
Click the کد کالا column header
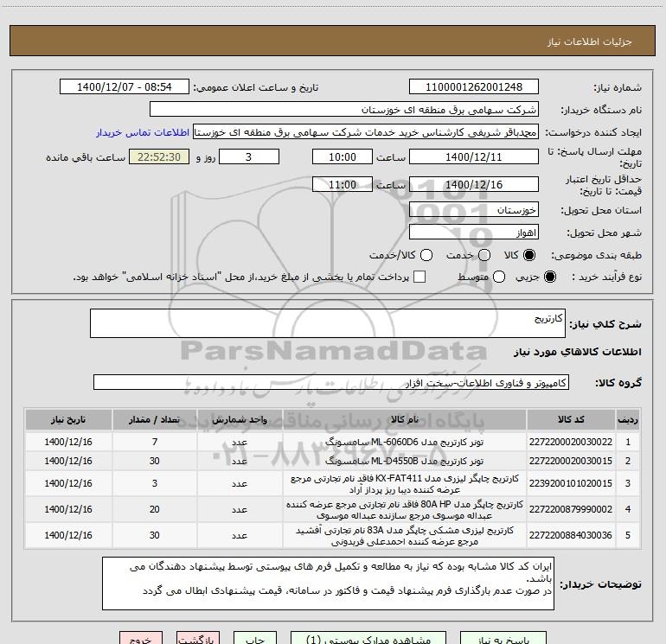(571, 419)
